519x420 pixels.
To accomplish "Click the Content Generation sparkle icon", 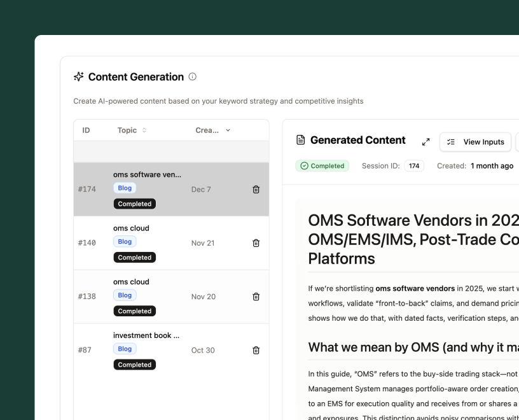I will [78, 76].
